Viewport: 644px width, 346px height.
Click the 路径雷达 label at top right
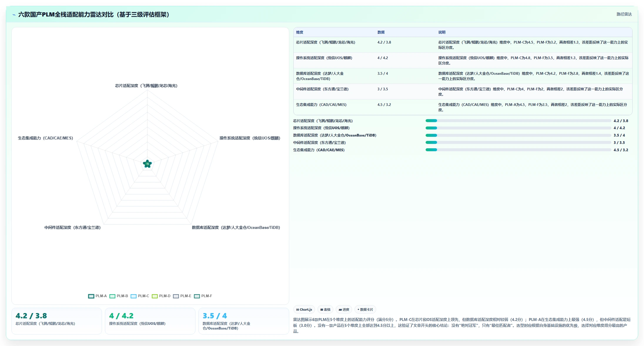pos(624,14)
